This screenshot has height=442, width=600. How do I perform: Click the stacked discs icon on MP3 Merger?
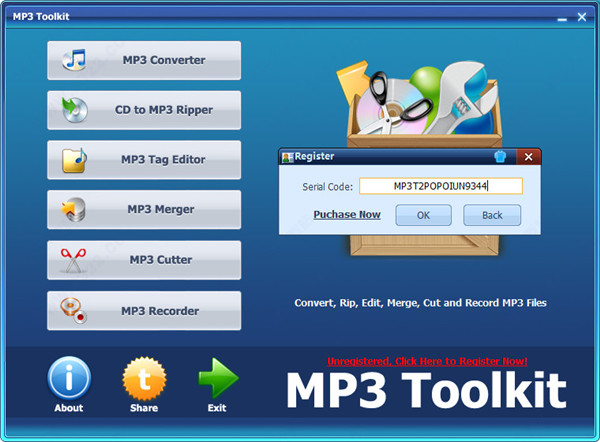click(x=73, y=210)
